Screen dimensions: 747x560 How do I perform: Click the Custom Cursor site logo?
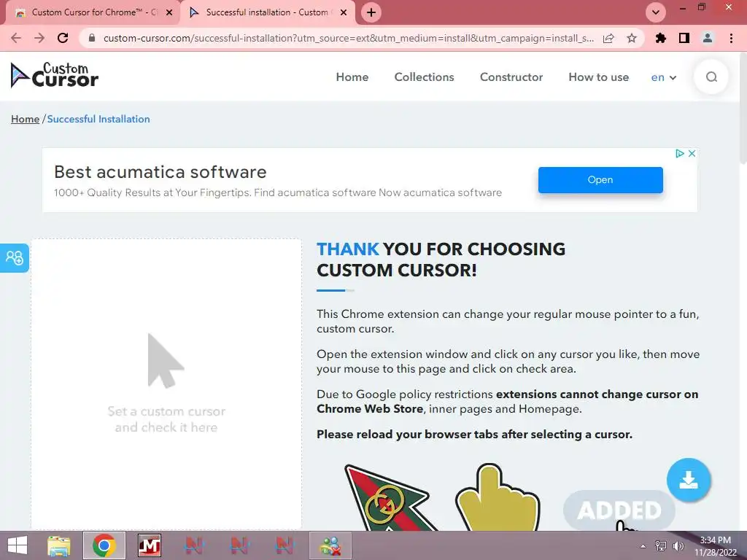54,75
